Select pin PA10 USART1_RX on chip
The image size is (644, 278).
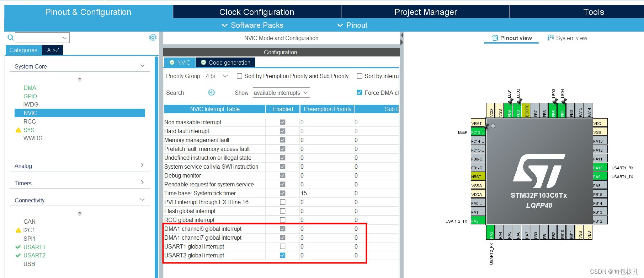600,168
